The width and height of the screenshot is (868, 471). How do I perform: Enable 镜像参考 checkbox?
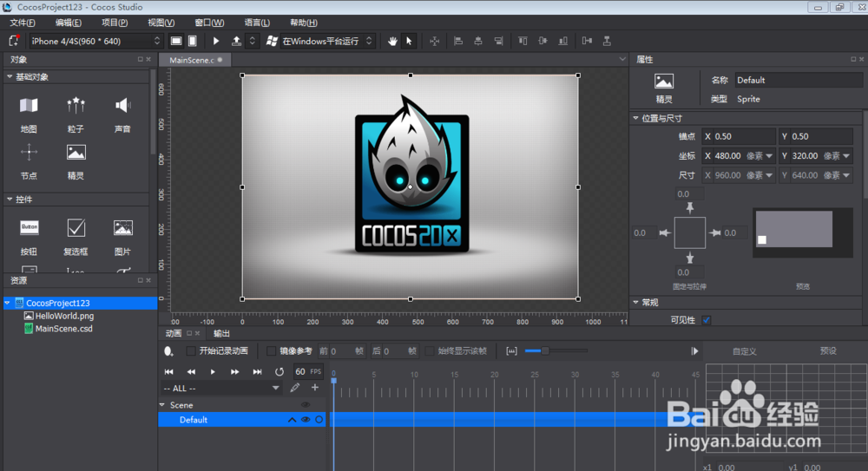click(271, 351)
